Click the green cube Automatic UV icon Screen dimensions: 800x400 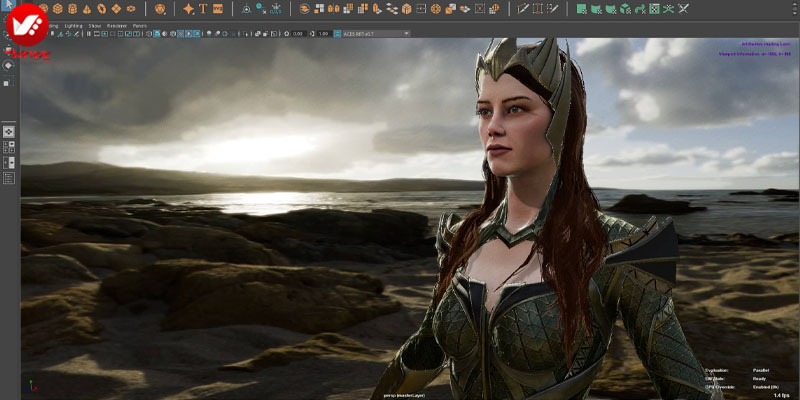point(624,9)
